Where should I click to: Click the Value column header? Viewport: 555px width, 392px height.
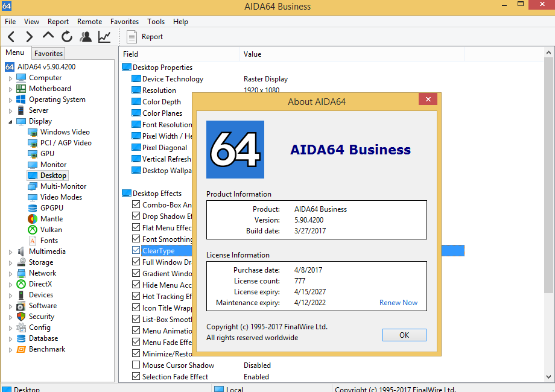(352, 54)
